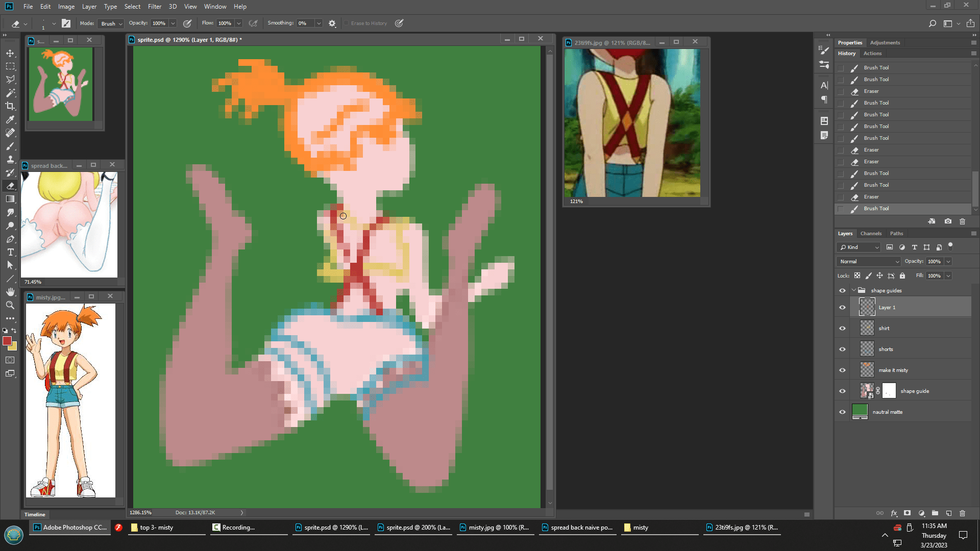This screenshot has height=551, width=980.
Task: Collapse the shape guides layer group
Action: click(853, 290)
